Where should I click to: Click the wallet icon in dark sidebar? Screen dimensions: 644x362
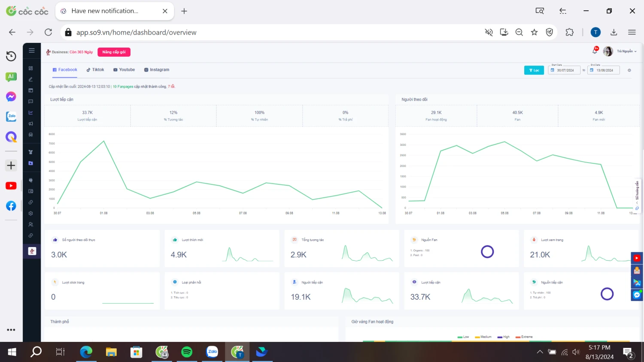tap(31, 191)
